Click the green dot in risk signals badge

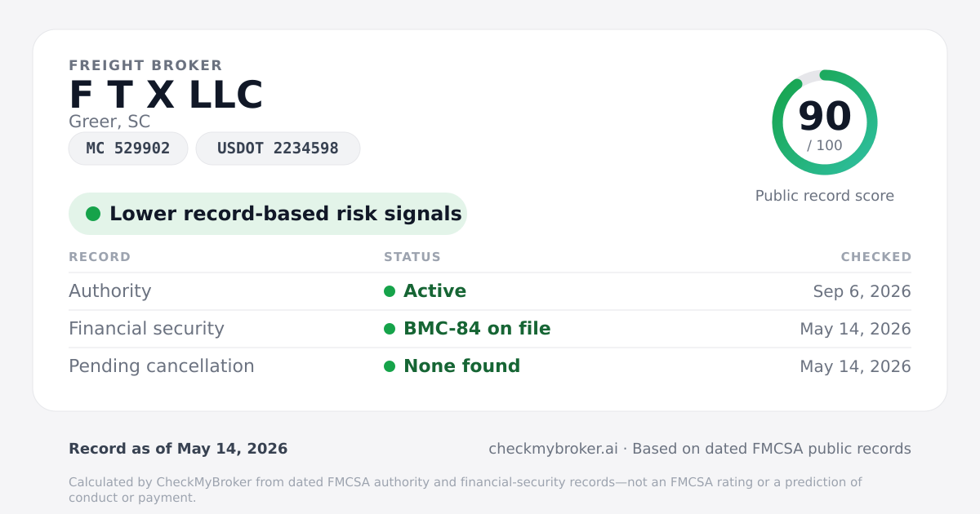click(93, 214)
